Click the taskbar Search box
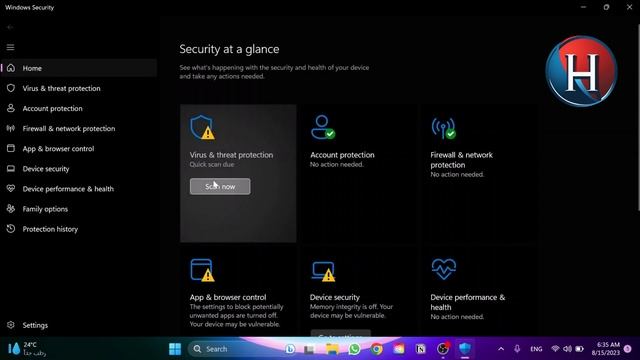 (243, 349)
